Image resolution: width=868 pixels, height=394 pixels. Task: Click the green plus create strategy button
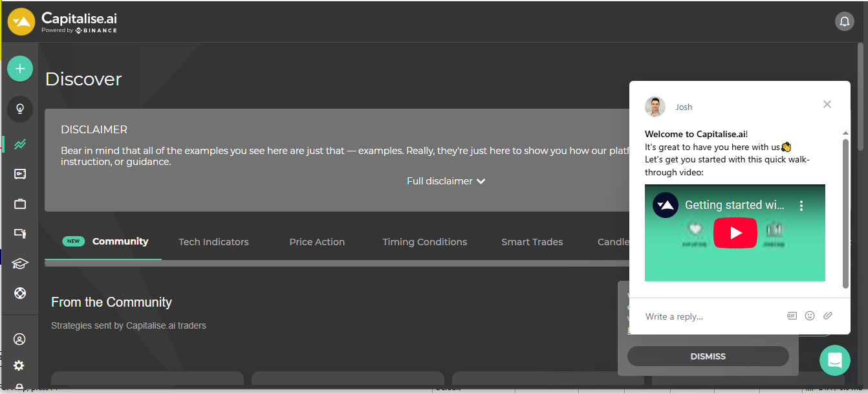point(20,69)
